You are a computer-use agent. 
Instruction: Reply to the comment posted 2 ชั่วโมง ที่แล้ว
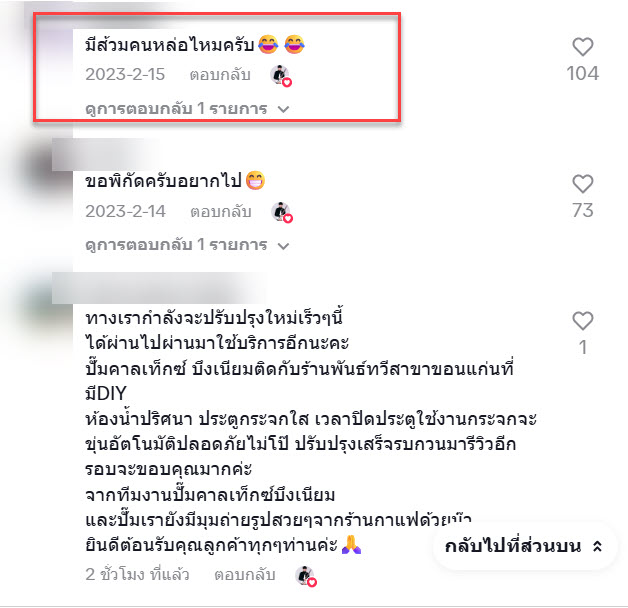click(x=245, y=575)
